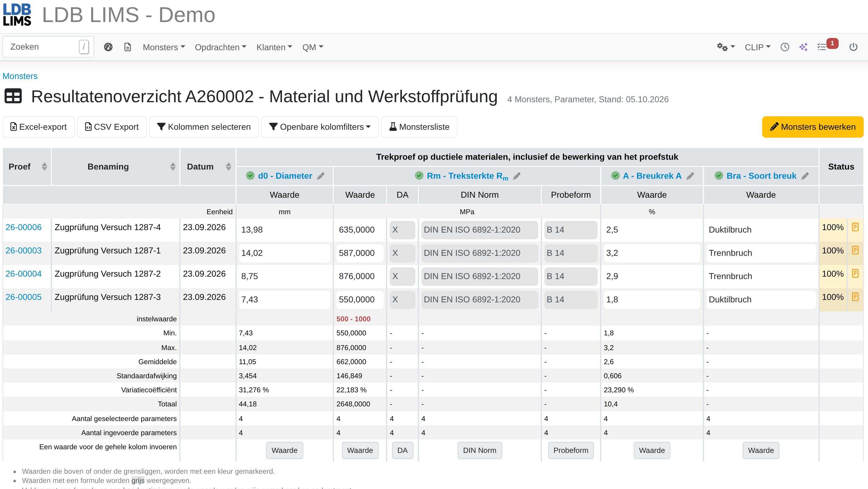Open the settings gears menu
Viewport: 868px width, 489px height.
[725, 47]
